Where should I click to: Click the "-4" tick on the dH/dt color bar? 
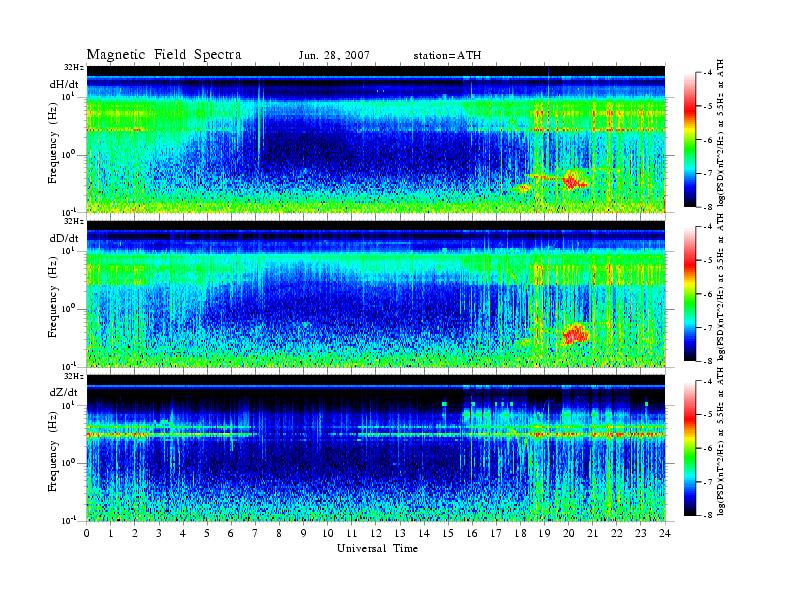[x=708, y=73]
